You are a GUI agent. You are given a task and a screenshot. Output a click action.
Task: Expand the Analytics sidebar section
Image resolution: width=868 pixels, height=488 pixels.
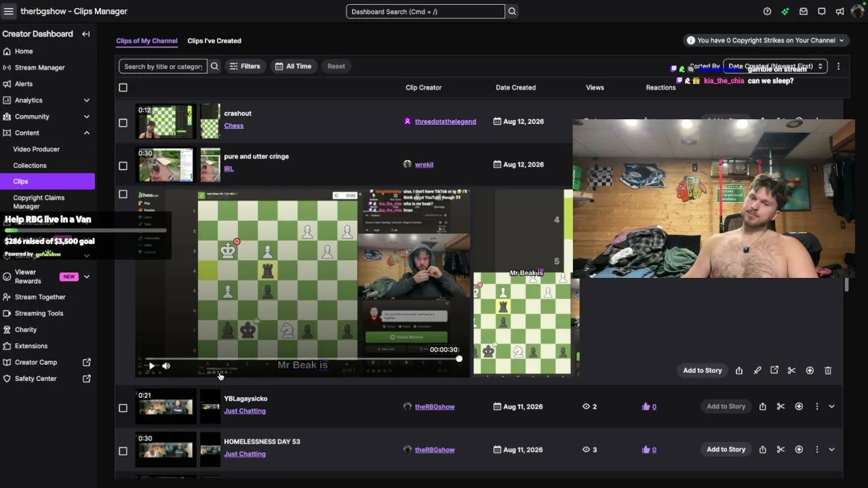(86, 100)
